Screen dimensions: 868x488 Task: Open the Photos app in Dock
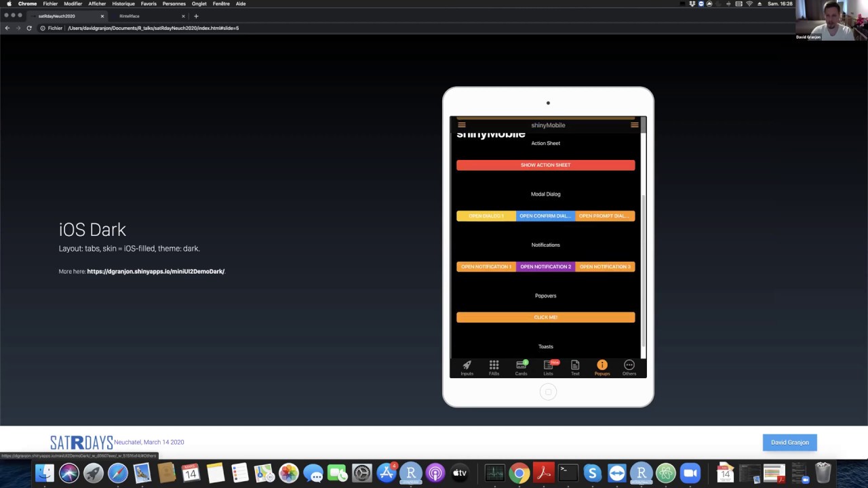point(288,472)
